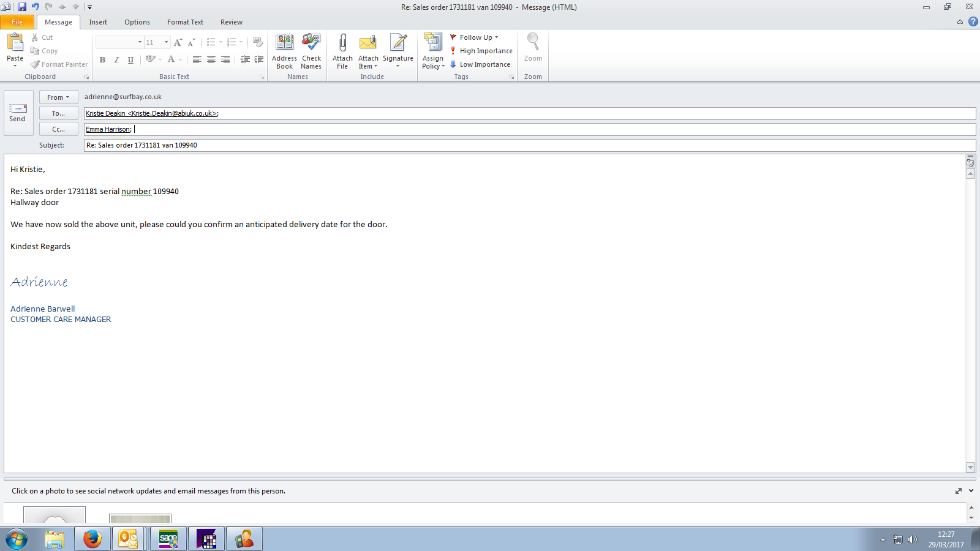Switch to the Options tab
Image resolution: width=980 pixels, height=551 pixels.
(x=137, y=22)
